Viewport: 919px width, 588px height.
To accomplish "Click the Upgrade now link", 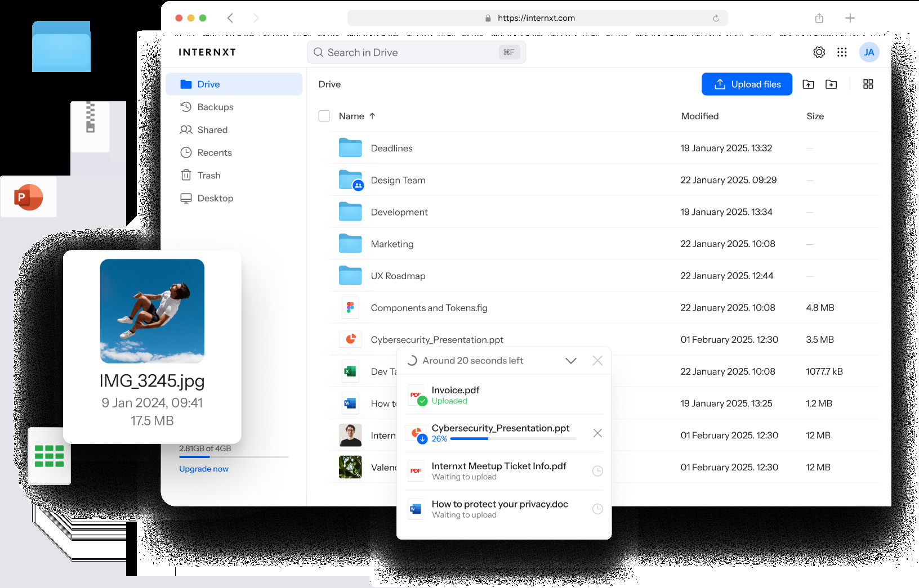I will click(203, 468).
